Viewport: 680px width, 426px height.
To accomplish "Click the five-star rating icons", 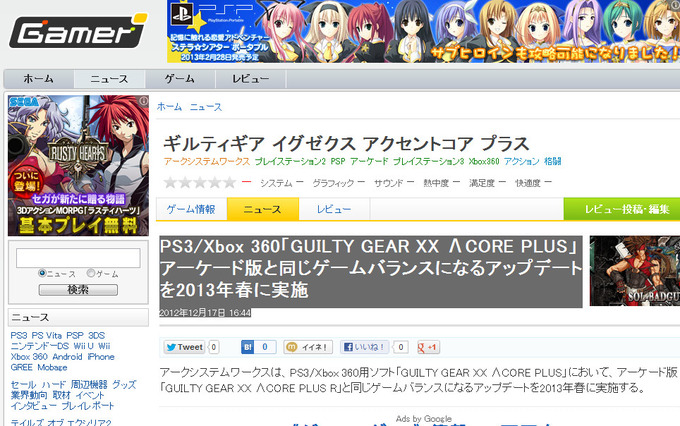I will coord(200,183).
